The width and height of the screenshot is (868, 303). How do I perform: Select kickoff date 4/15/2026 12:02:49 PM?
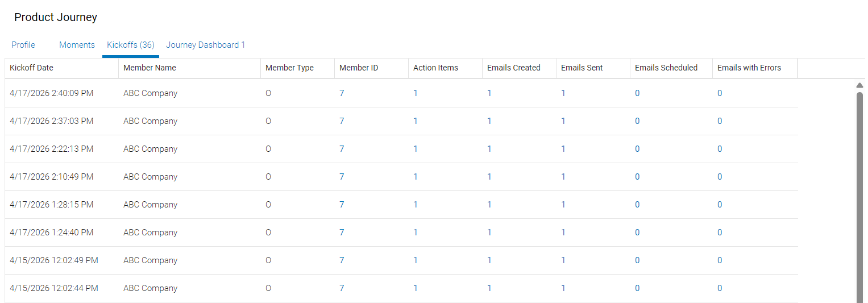pos(54,260)
